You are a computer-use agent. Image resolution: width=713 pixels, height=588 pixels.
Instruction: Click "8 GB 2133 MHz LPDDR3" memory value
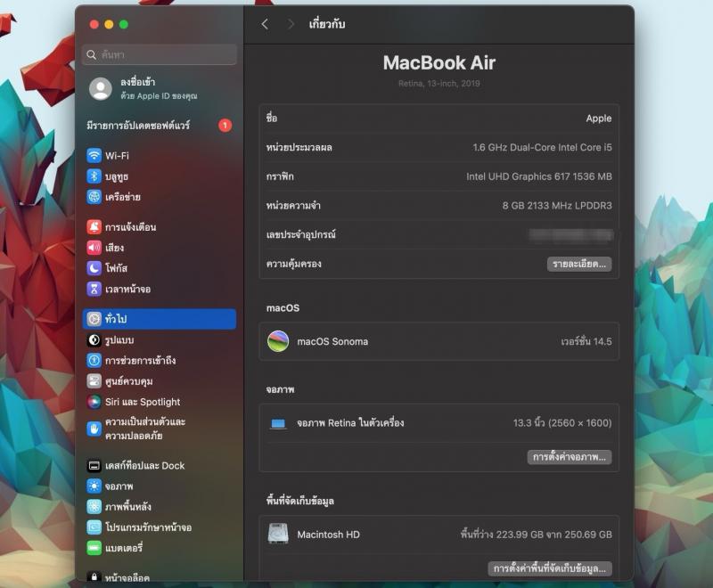[557, 206]
